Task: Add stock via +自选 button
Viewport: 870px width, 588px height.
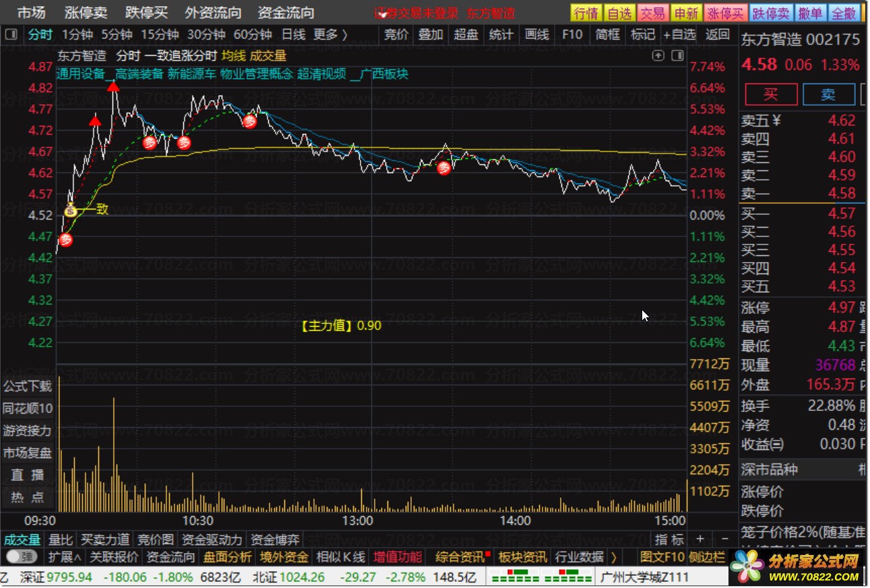Action: click(x=679, y=34)
